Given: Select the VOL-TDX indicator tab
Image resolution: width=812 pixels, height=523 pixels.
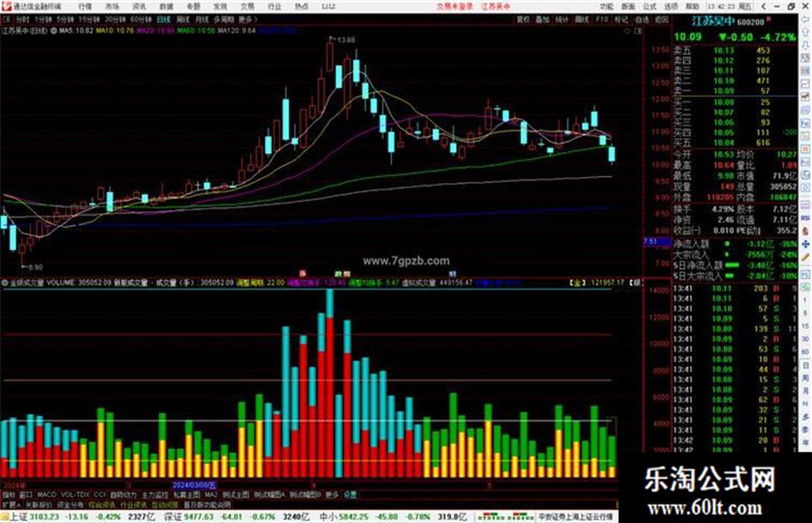Looking at the screenshot, I should coord(76,495).
